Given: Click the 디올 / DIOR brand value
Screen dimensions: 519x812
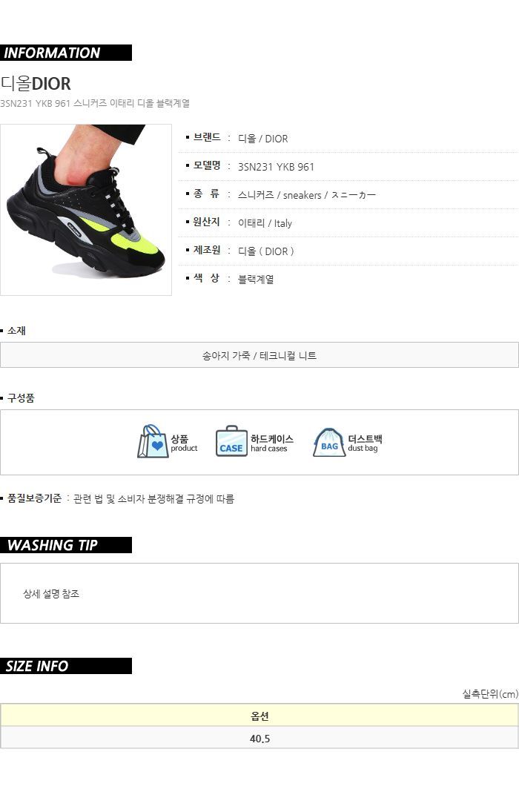Looking at the screenshot, I should tap(262, 139).
